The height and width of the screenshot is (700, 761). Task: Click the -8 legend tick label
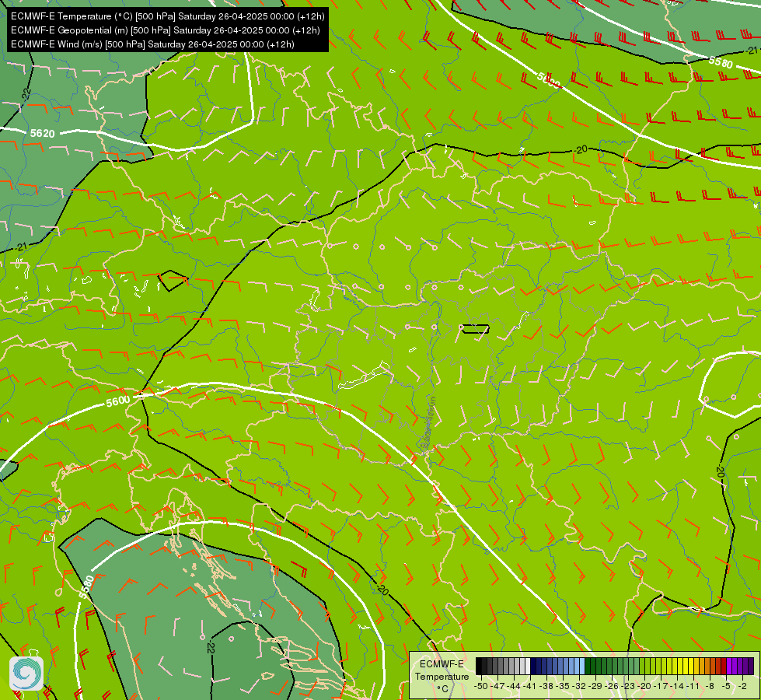coord(710,686)
